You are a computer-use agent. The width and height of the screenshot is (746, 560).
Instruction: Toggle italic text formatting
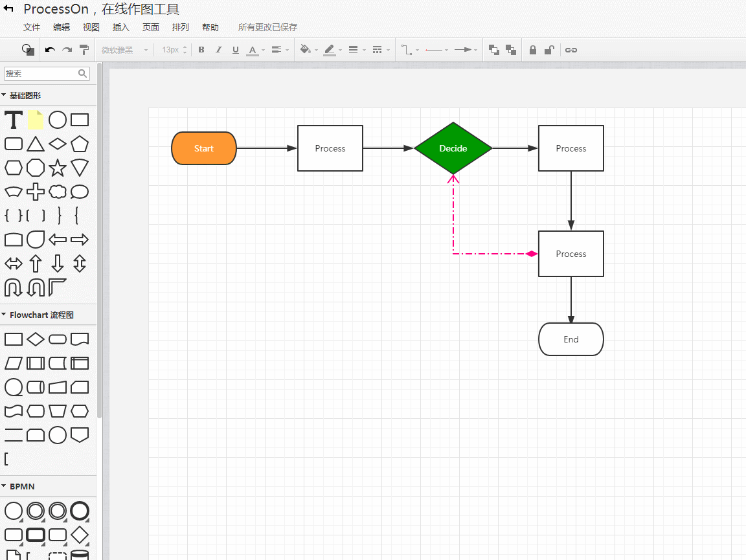pyautogui.click(x=218, y=50)
